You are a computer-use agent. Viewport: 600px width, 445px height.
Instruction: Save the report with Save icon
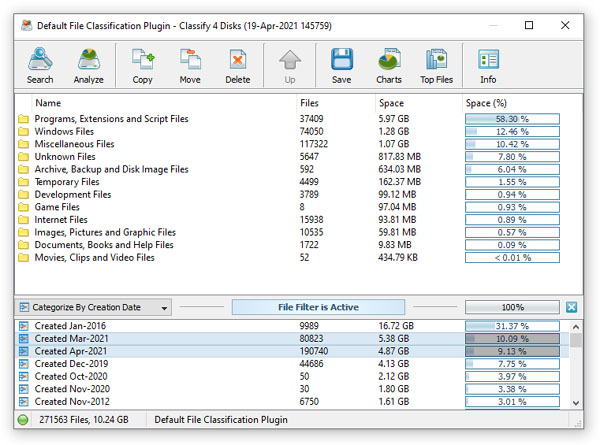point(341,65)
